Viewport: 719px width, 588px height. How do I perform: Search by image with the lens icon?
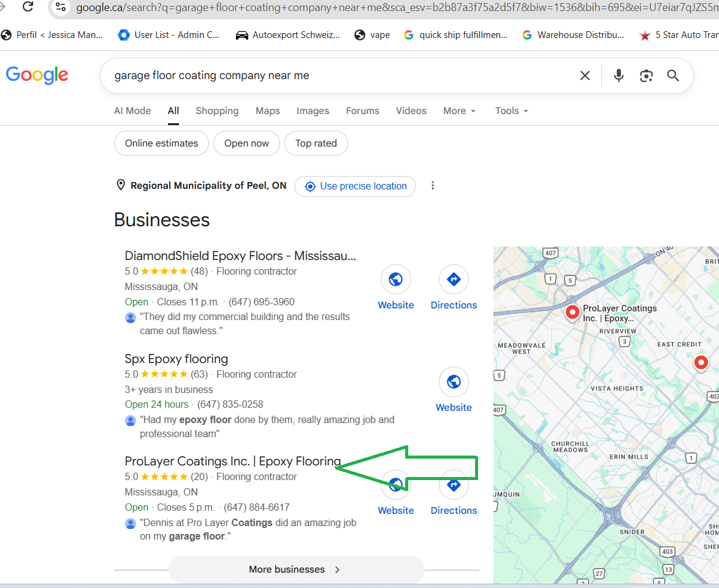pyautogui.click(x=646, y=75)
